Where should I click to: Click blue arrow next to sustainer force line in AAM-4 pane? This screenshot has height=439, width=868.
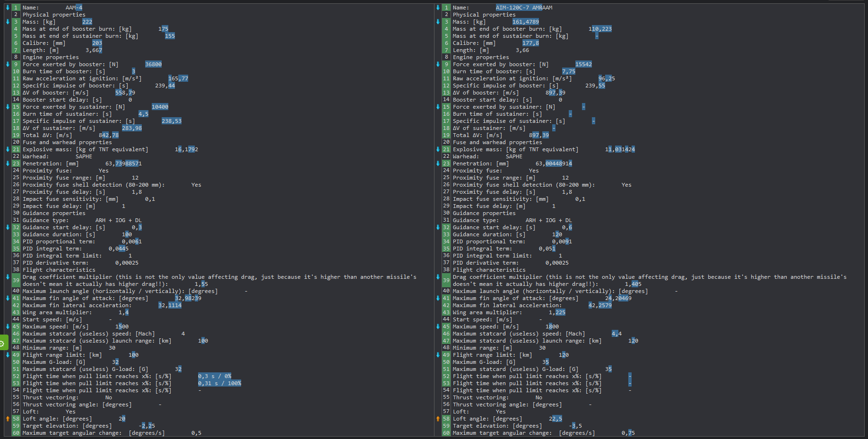click(x=8, y=107)
